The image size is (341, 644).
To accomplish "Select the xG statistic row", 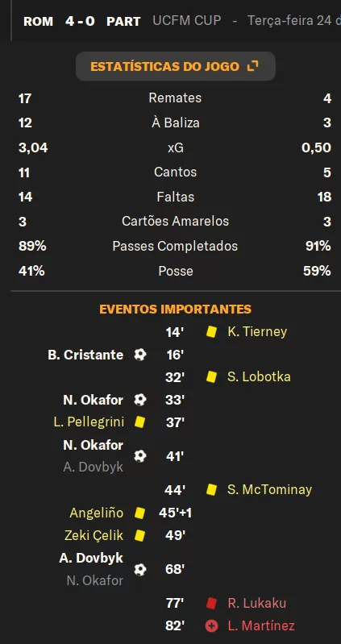I will coord(175,147).
